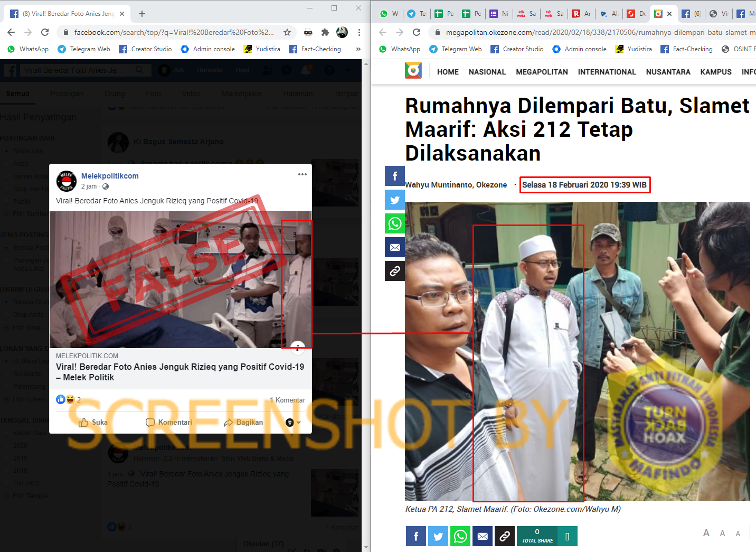Click the info icon on link preview
Screen dimensions: 756x552
pyautogui.click(x=298, y=348)
